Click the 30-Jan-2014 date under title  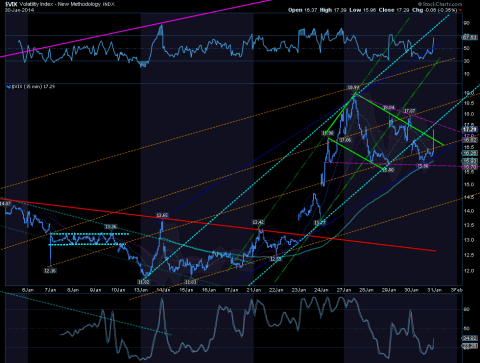pos(15,10)
